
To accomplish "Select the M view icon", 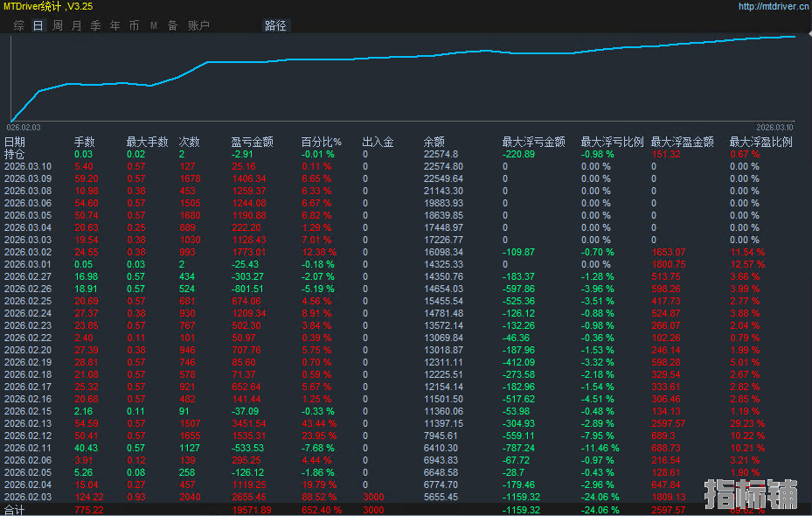I will point(153,25).
